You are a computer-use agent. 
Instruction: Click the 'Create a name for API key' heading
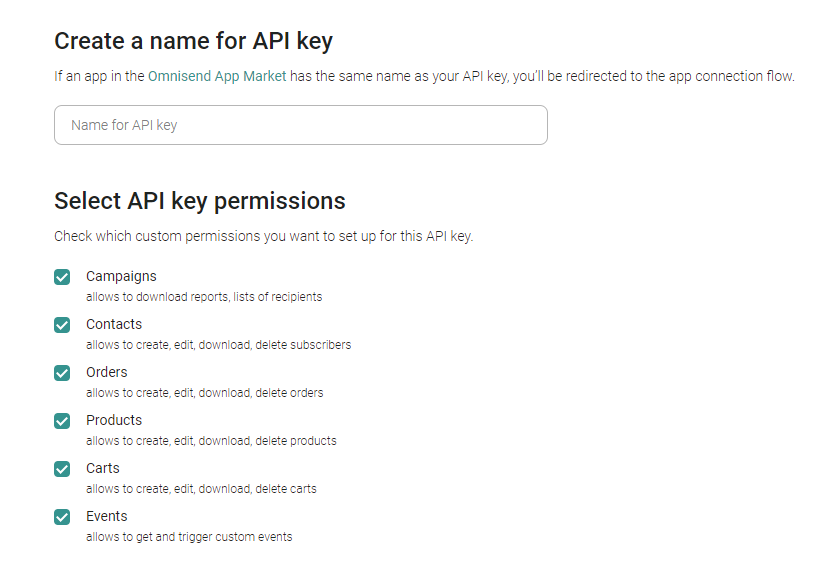click(x=193, y=41)
